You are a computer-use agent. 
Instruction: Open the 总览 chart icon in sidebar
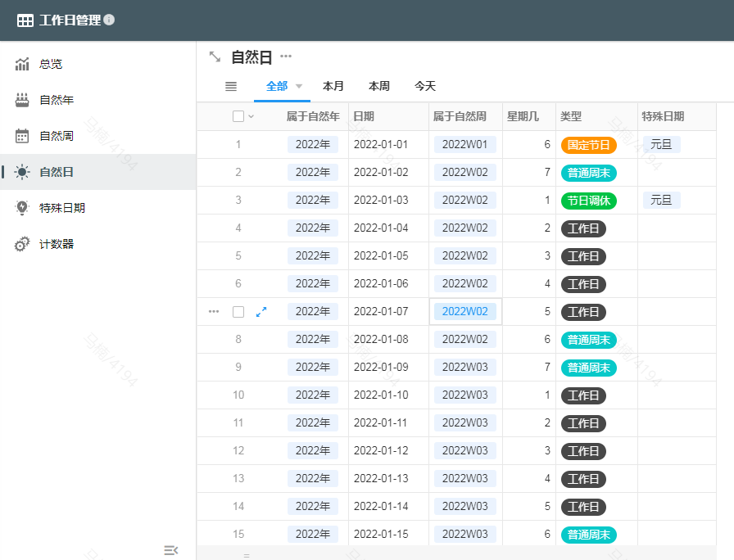pyautogui.click(x=22, y=64)
